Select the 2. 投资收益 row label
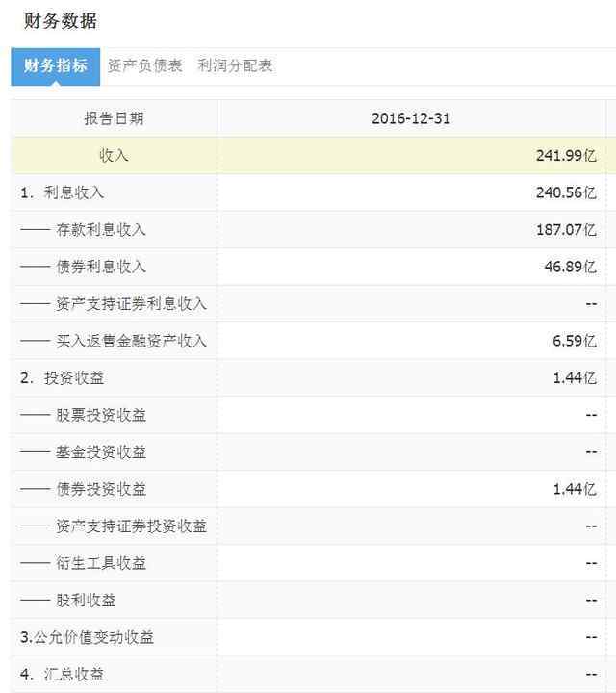616x693 pixels. point(63,378)
